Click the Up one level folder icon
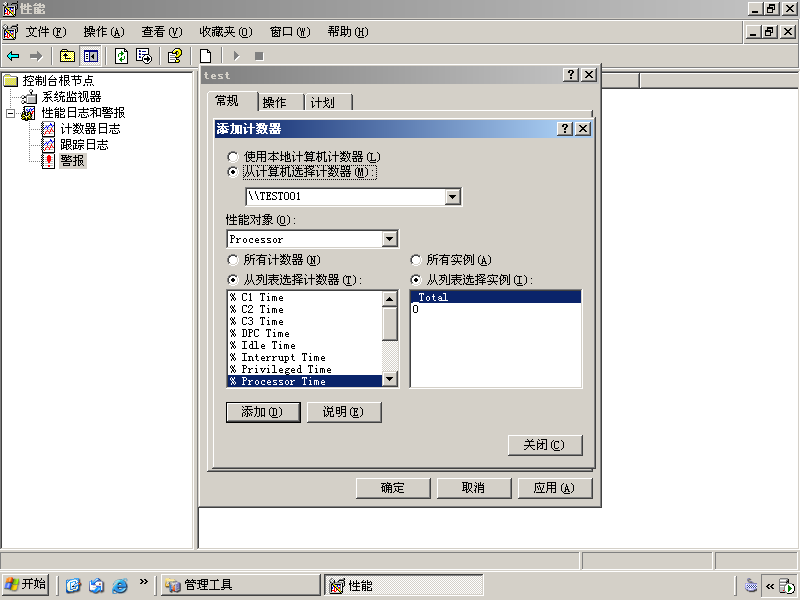800x600 pixels. (67, 56)
